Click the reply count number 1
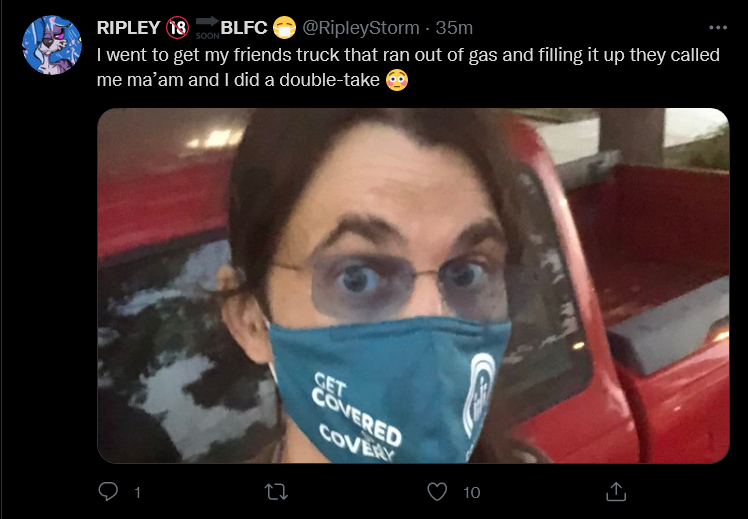The width and height of the screenshot is (748, 519). pos(137,492)
